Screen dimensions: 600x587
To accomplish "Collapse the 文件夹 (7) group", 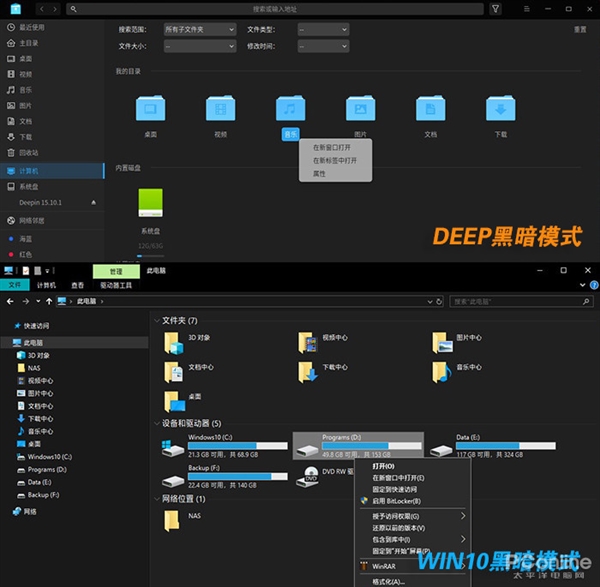I will tap(157, 321).
